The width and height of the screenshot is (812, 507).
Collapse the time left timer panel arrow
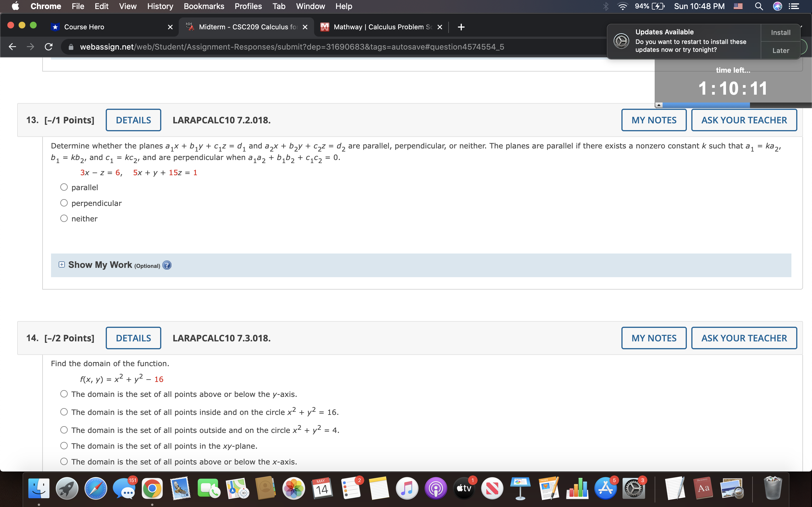659,105
